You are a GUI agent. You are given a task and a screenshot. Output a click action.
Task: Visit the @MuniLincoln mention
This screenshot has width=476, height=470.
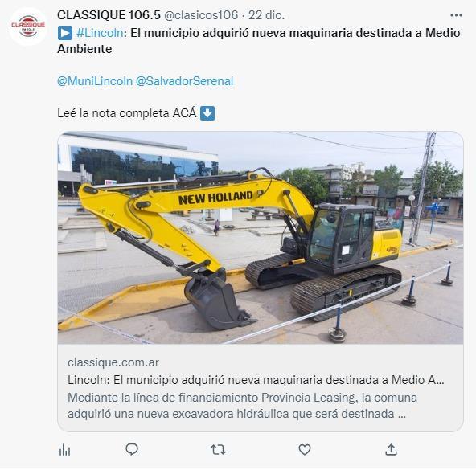tap(95, 81)
